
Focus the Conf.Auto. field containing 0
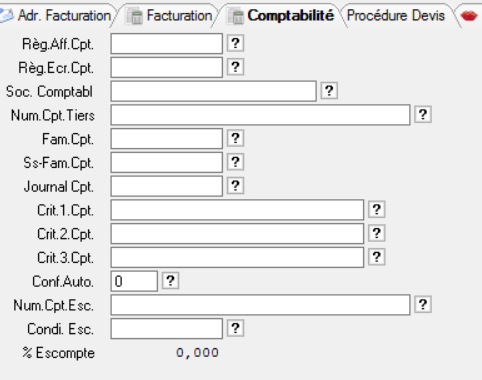coord(134,281)
